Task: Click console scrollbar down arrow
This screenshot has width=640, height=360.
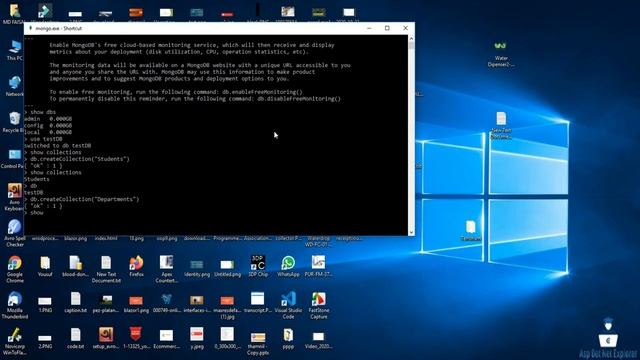Action: [411, 232]
